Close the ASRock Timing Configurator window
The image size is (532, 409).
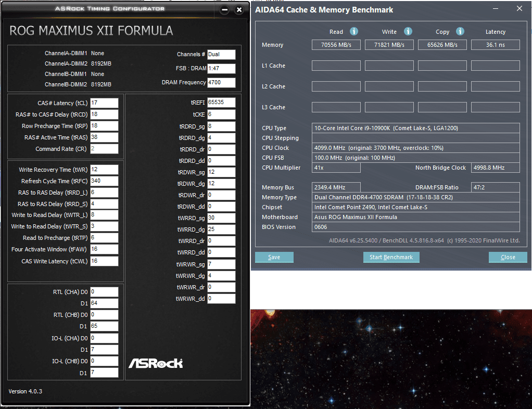pyautogui.click(x=239, y=10)
